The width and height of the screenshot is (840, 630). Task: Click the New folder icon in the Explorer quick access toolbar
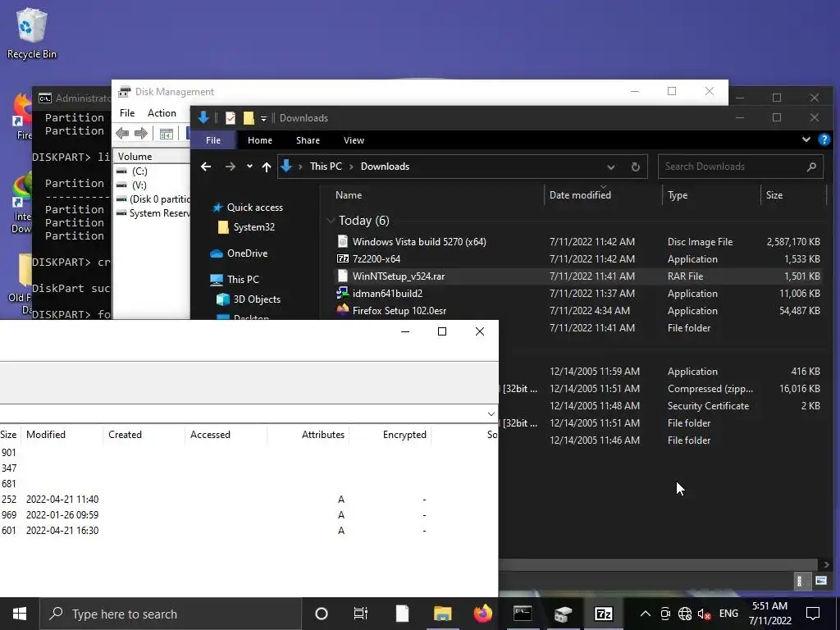[249, 118]
